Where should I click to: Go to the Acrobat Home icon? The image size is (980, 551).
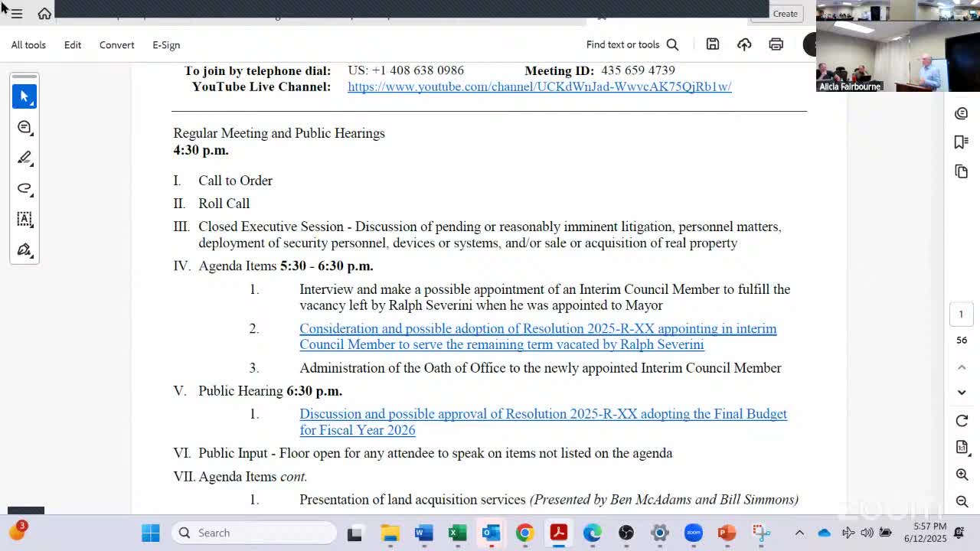tap(44, 14)
